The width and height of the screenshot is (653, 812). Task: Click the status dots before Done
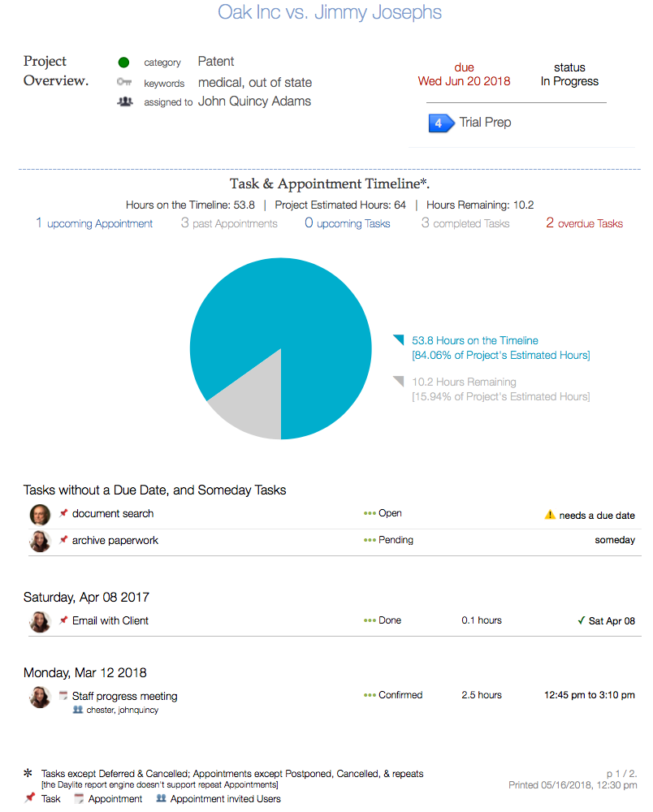click(370, 620)
